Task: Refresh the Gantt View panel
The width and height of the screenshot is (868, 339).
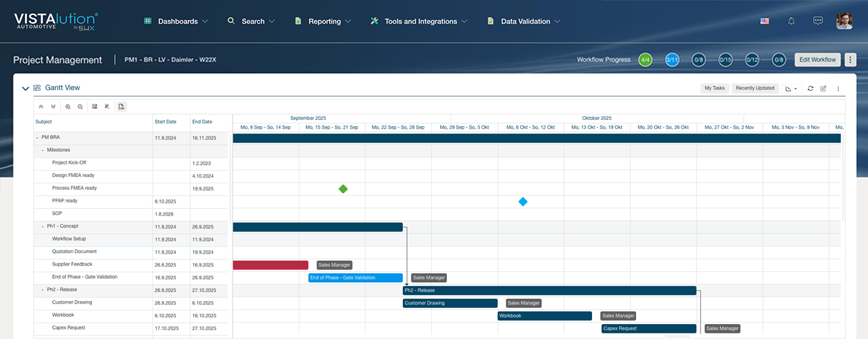Action: (810, 88)
